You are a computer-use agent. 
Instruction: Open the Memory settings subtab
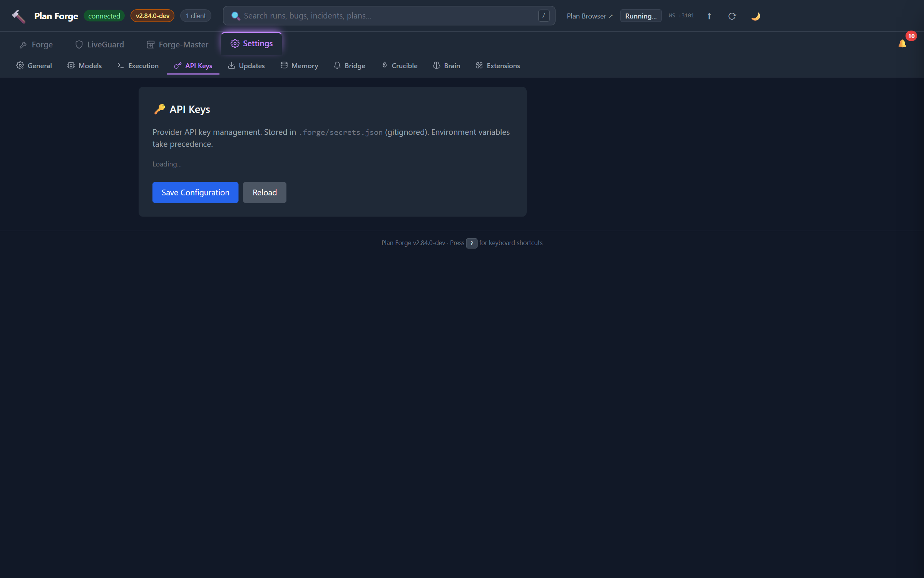click(299, 66)
